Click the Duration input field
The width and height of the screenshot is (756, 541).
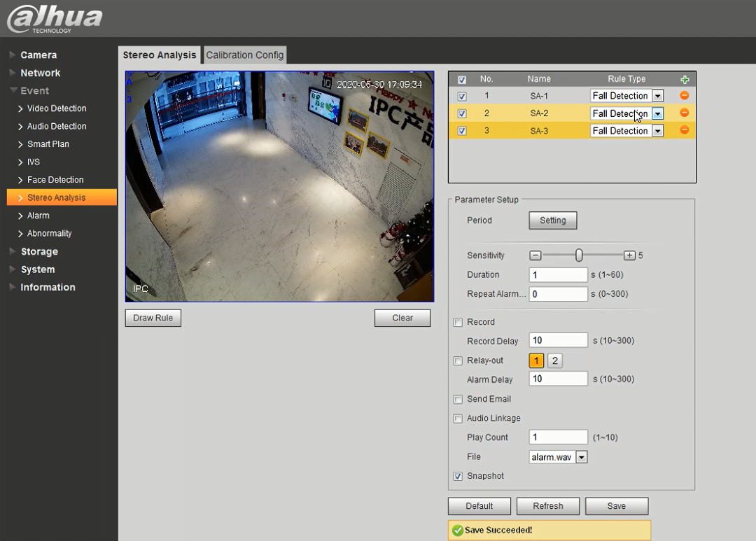pyautogui.click(x=558, y=275)
